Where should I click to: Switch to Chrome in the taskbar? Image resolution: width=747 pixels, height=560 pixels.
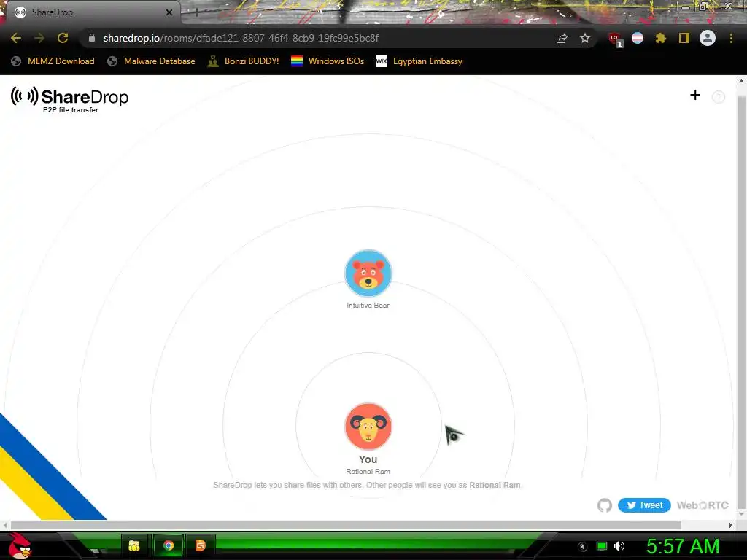[169, 545]
